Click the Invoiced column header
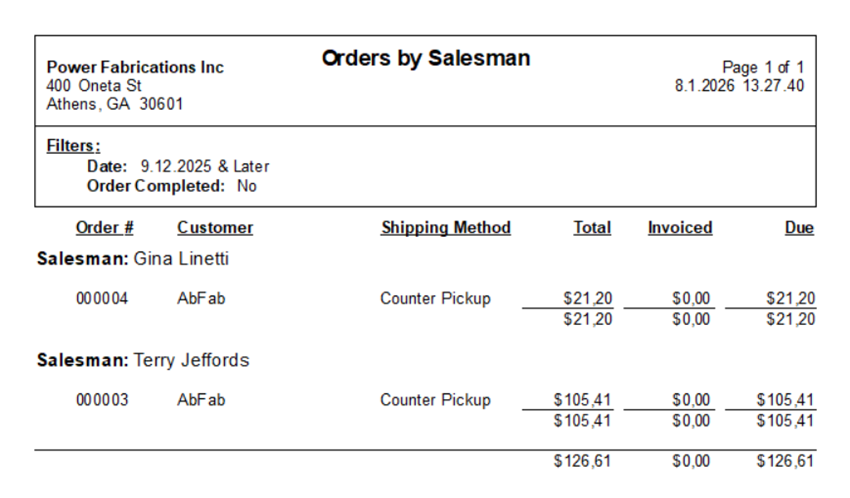Image resolution: width=850 pixels, height=498 pixels. point(680,228)
